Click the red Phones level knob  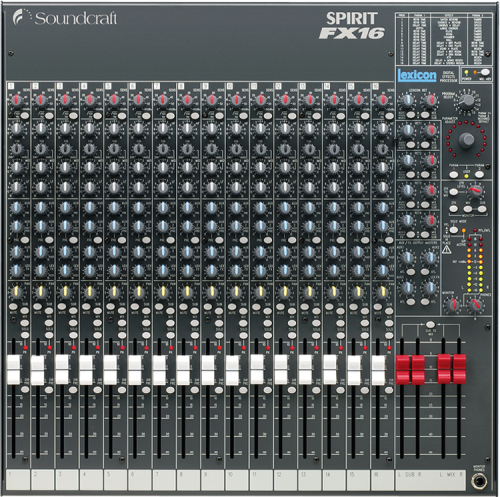coord(475,304)
